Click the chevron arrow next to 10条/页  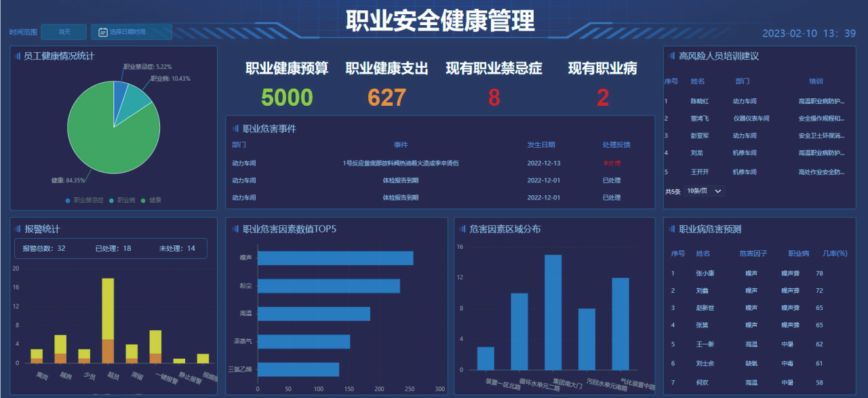[x=717, y=191]
